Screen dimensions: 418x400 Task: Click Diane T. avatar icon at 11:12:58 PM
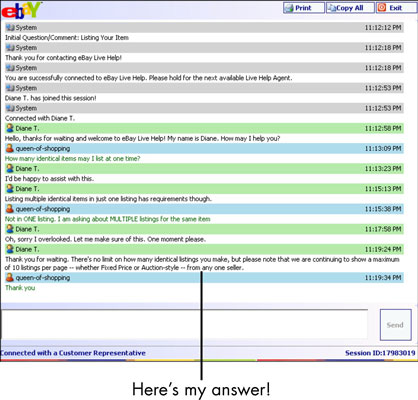coord(10,128)
